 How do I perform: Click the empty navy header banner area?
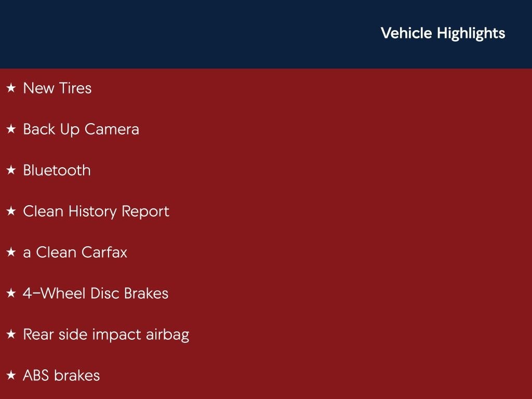tap(182, 34)
